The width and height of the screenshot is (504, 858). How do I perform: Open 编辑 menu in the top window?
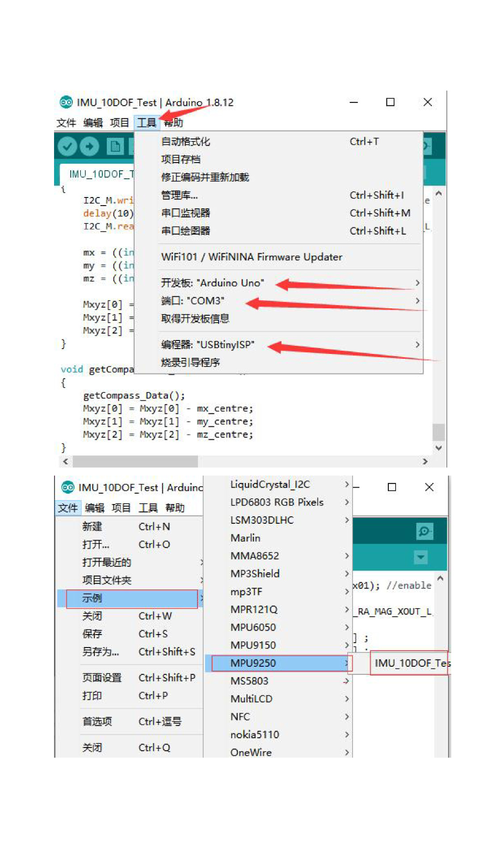coord(93,122)
